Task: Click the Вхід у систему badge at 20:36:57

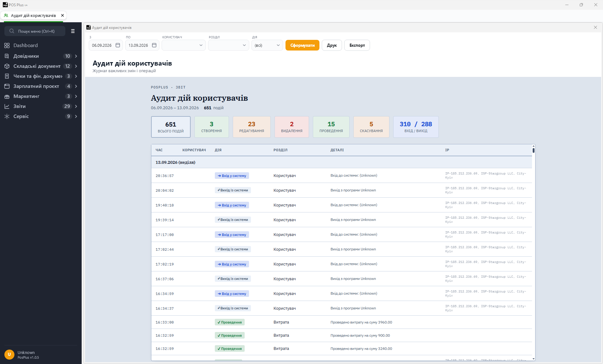Action: click(232, 176)
